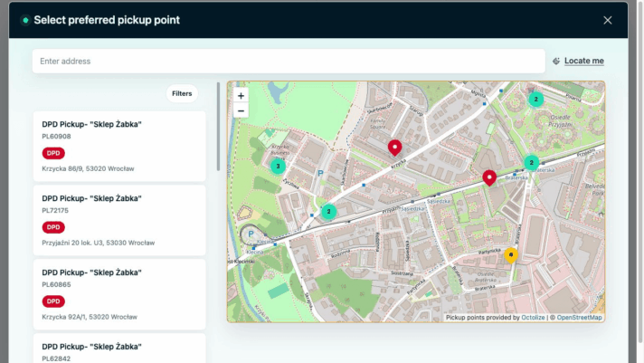The width and height of the screenshot is (644, 363).
Task: Click the parking P icon near Krzycka Business
Action: point(320,174)
